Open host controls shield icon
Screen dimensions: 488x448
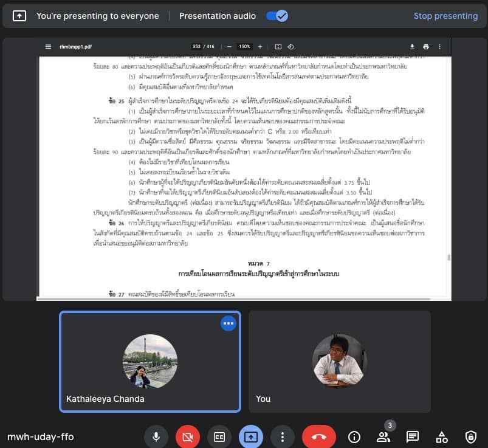coord(471,436)
